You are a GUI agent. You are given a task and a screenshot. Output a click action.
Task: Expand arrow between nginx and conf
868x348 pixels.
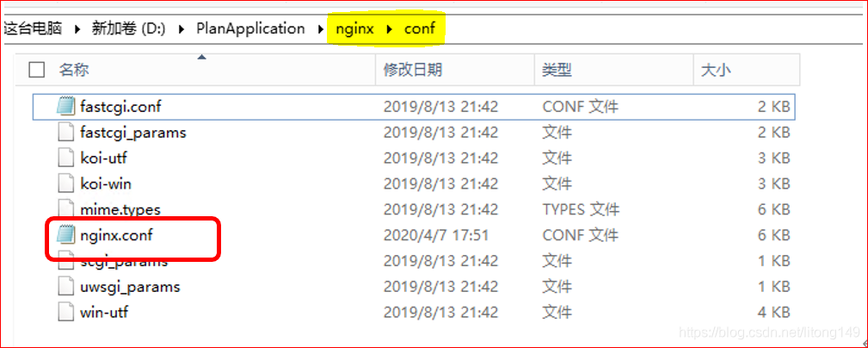coord(390,28)
